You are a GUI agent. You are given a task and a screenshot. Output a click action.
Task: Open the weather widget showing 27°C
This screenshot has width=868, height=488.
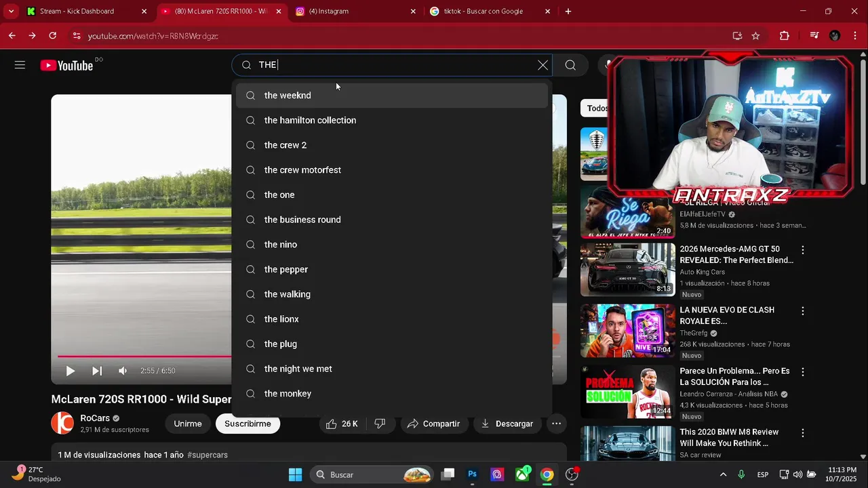click(x=37, y=474)
